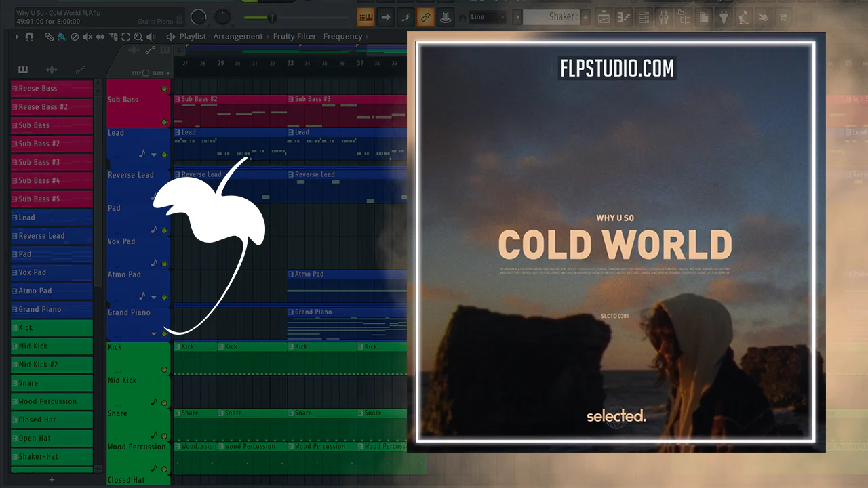Select the Draw pencil tool in playlist

50,37
